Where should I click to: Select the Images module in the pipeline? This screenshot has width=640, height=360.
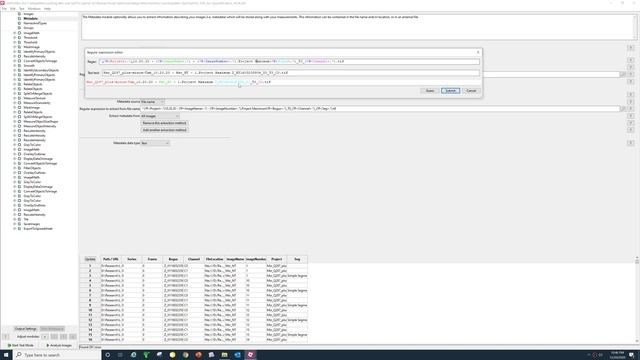(29, 14)
